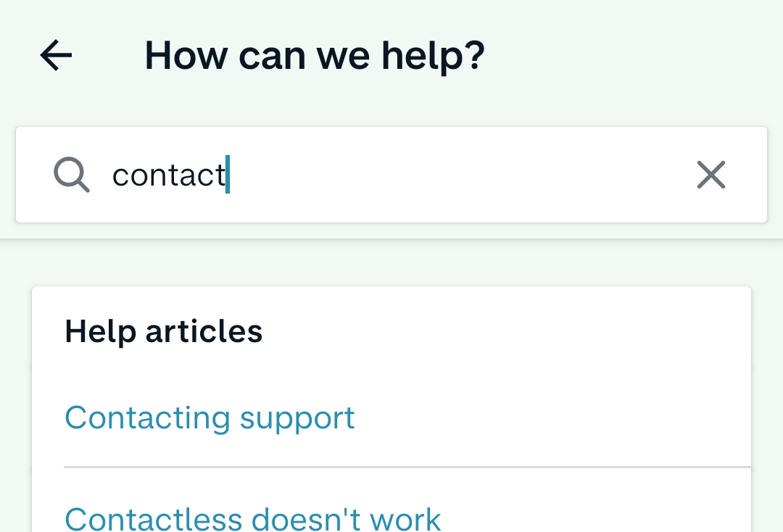Click the search lens in the search bar
Screen dimensions: 783x532
72,175
